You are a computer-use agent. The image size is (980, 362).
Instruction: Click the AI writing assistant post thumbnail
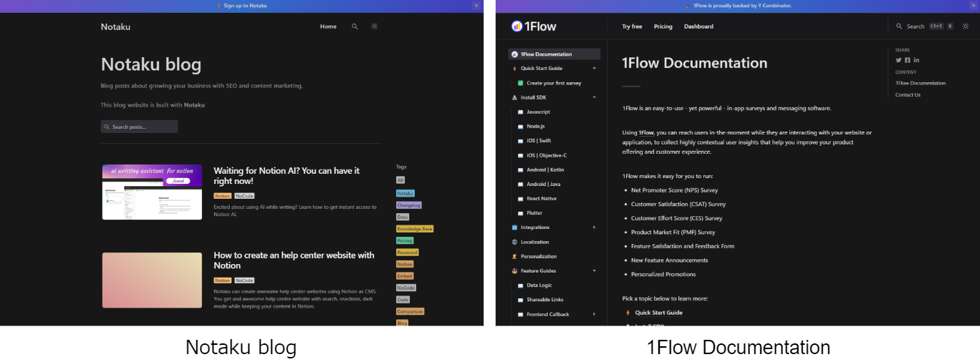(152, 192)
